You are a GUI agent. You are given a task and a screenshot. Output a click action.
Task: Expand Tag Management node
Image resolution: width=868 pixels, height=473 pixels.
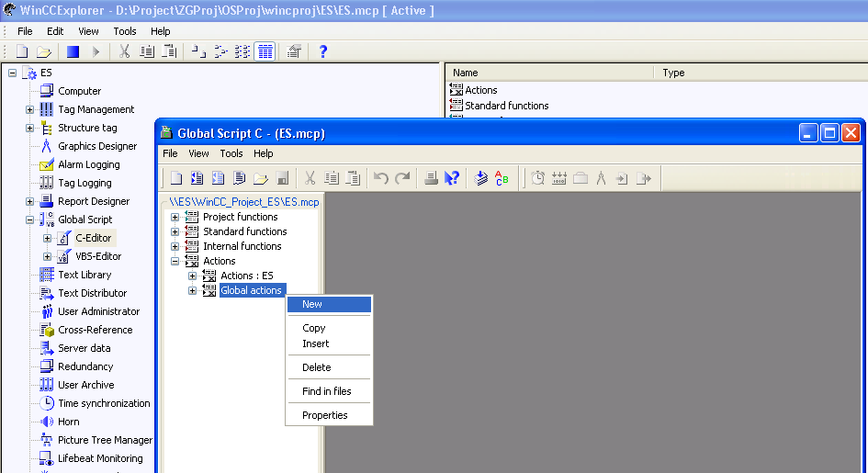30,109
